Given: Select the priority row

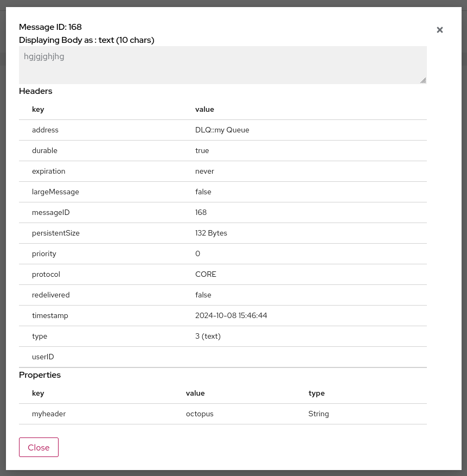Looking at the screenshot, I should [x=44, y=253].
